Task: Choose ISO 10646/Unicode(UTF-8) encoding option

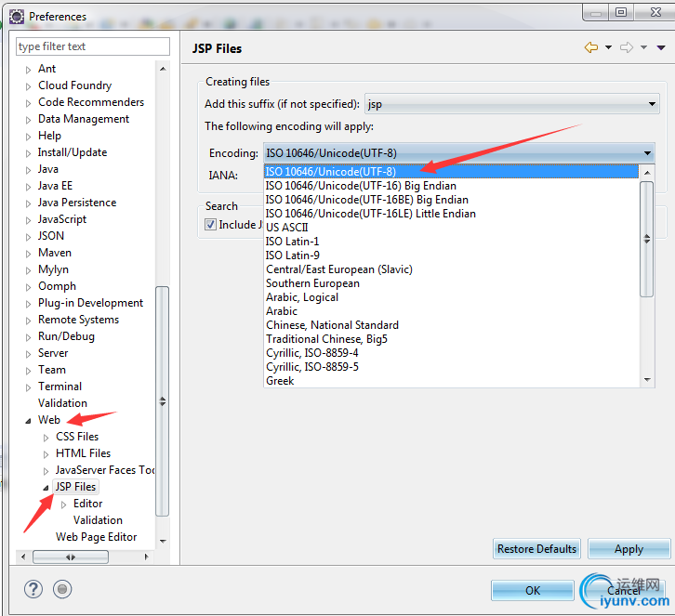Action: tap(451, 172)
